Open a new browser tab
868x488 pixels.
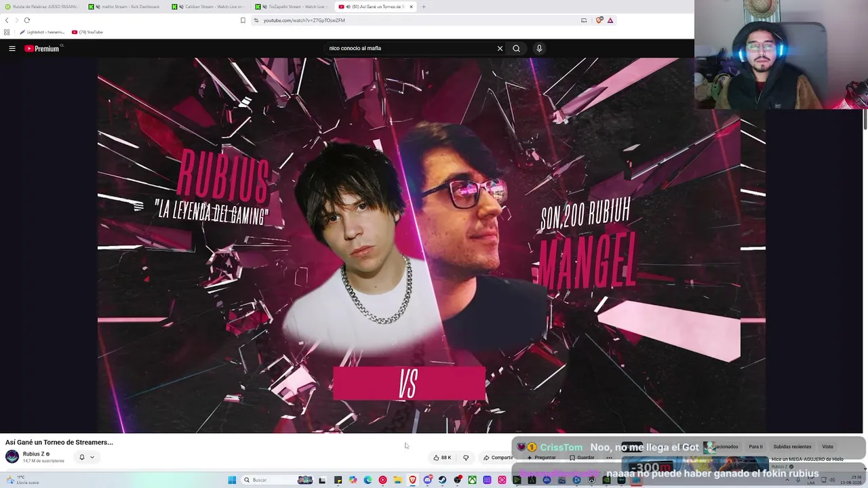coord(424,7)
